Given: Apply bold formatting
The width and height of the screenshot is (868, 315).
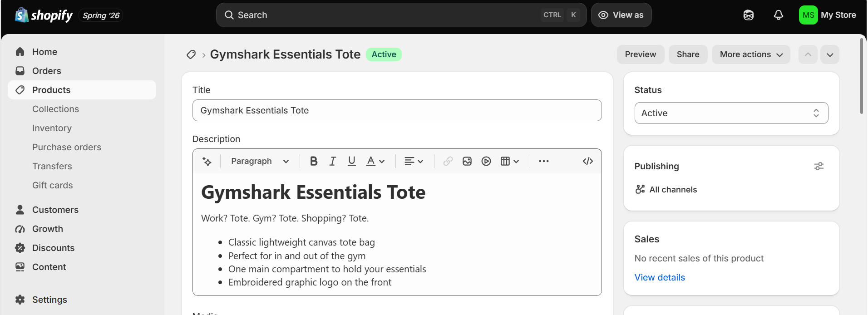Looking at the screenshot, I should (314, 161).
